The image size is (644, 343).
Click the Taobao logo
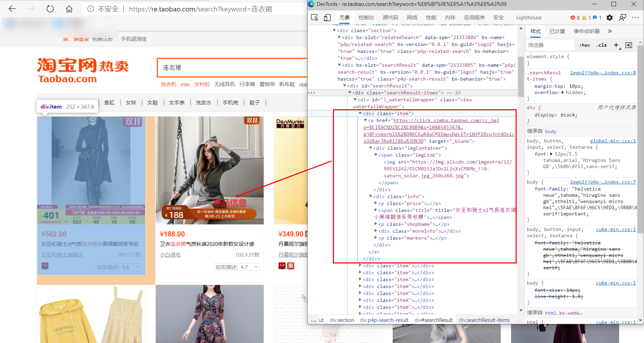click(x=83, y=70)
